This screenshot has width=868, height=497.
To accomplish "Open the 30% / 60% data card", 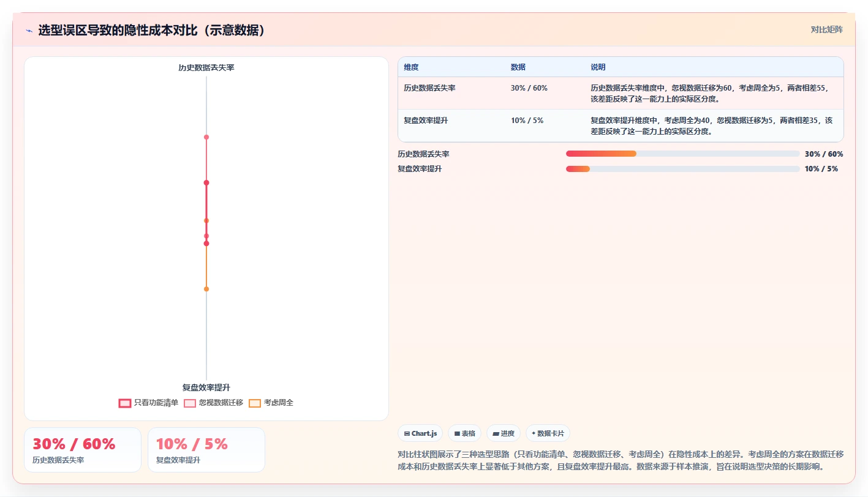I will click(83, 450).
